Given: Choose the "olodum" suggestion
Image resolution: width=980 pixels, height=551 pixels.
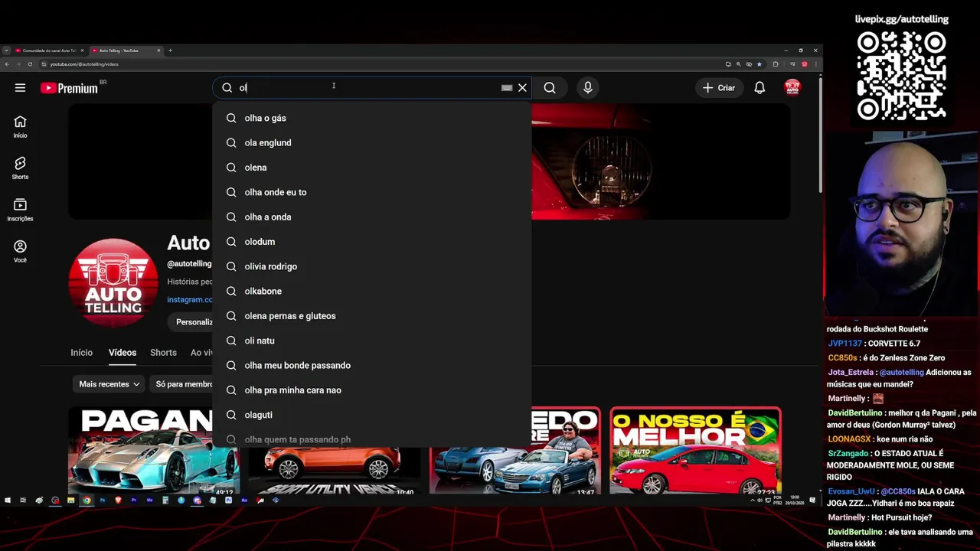Looking at the screenshot, I should [x=371, y=242].
